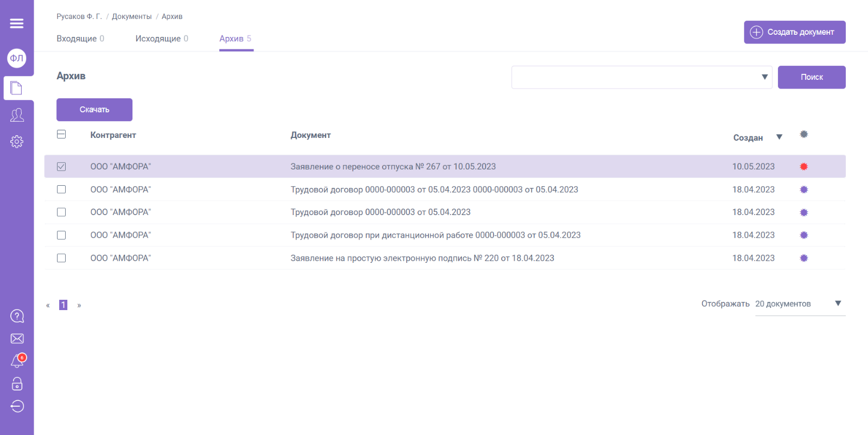868x435 pixels.
Task: Click the logout arrow icon
Action: [17, 406]
